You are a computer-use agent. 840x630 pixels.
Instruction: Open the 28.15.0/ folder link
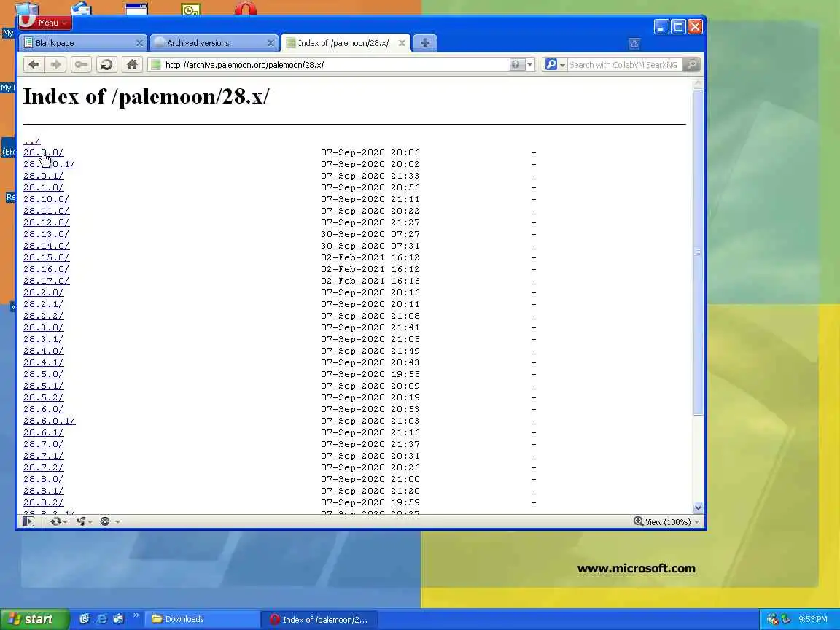coord(46,257)
